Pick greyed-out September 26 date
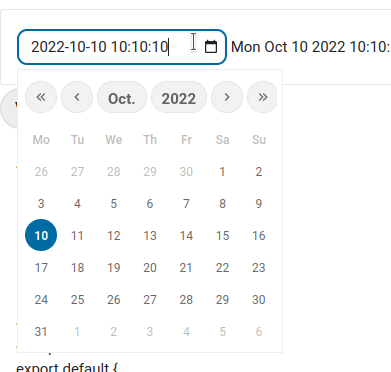The image size is (391, 372). 41,172
